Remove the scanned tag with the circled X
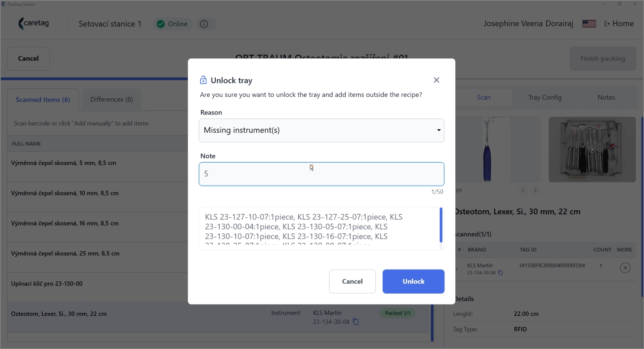Screen dimensions: 644x349 (x=625, y=268)
